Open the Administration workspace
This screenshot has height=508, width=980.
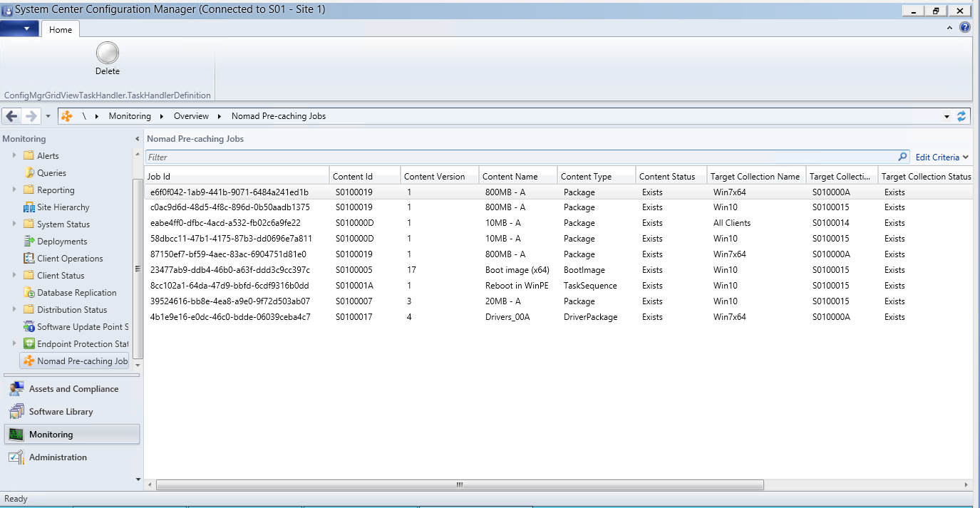(x=58, y=457)
